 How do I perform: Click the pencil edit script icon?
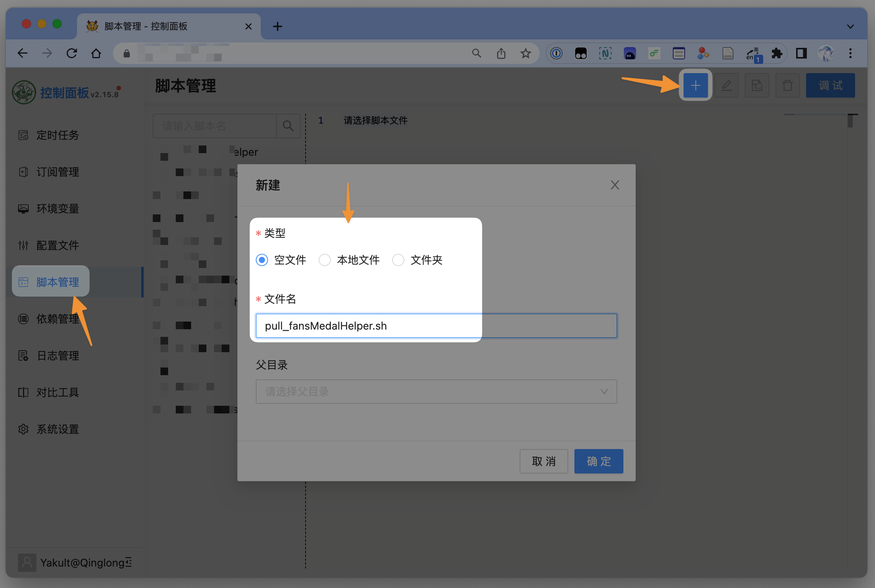(x=726, y=85)
